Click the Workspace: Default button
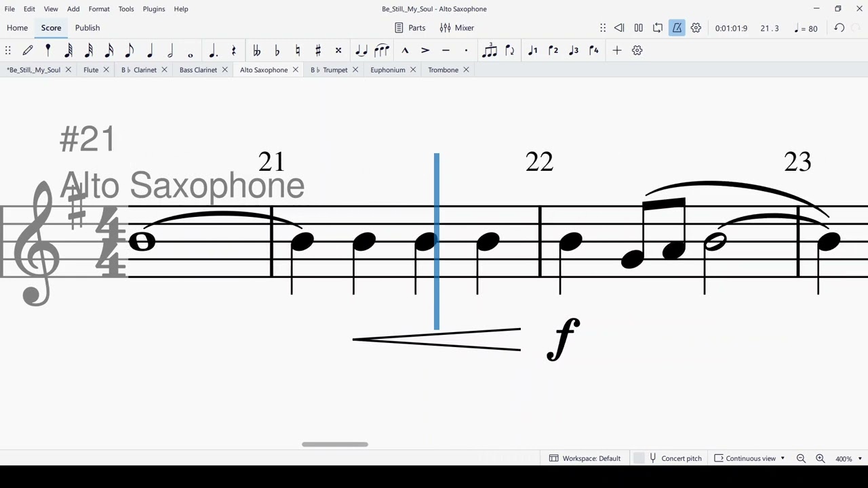The height and width of the screenshot is (488, 868). coord(585,458)
